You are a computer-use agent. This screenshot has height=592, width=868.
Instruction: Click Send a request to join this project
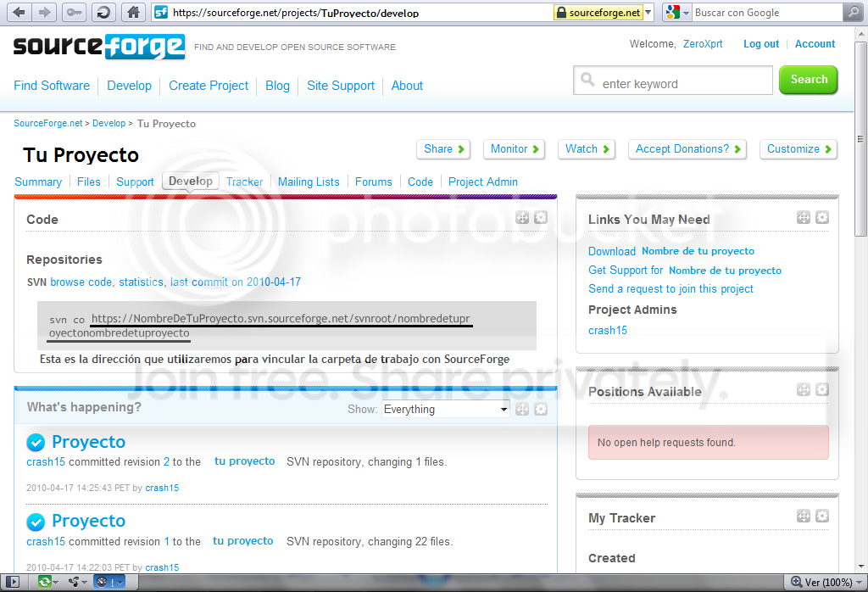[x=670, y=289]
